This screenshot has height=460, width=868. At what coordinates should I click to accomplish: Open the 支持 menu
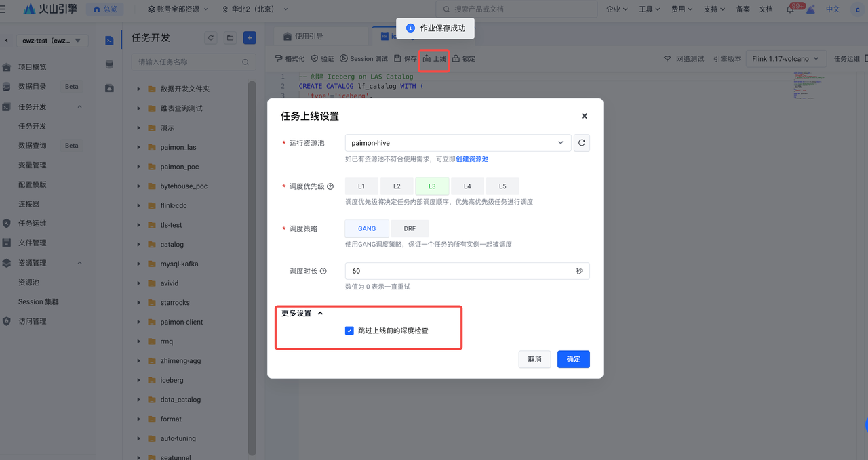tap(714, 9)
